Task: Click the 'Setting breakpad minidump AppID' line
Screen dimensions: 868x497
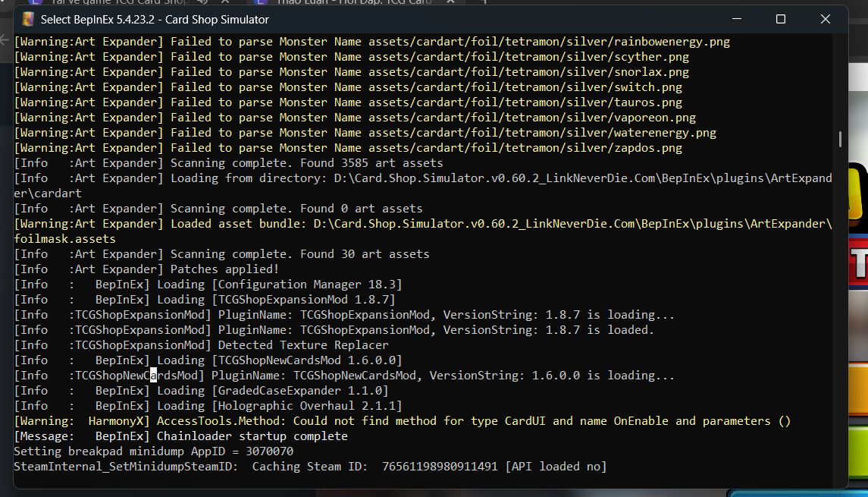Action: 153,451
